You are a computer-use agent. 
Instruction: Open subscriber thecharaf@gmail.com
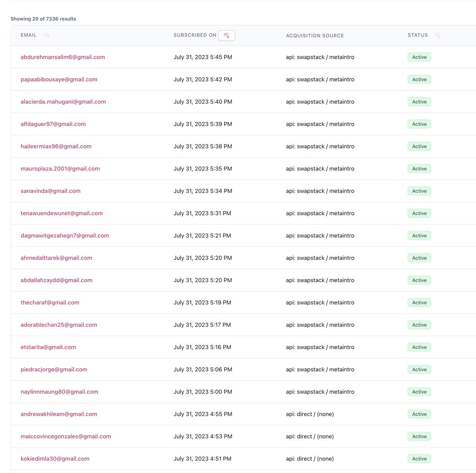(50, 302)
